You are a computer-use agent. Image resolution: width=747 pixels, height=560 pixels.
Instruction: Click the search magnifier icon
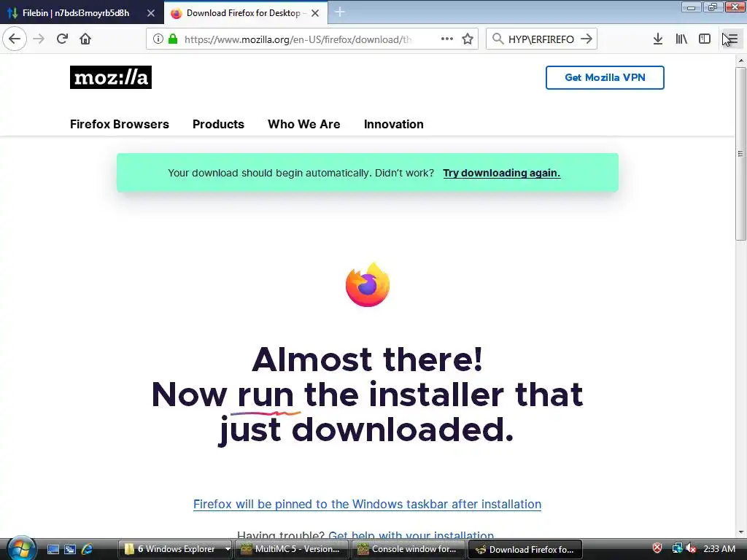498,39
